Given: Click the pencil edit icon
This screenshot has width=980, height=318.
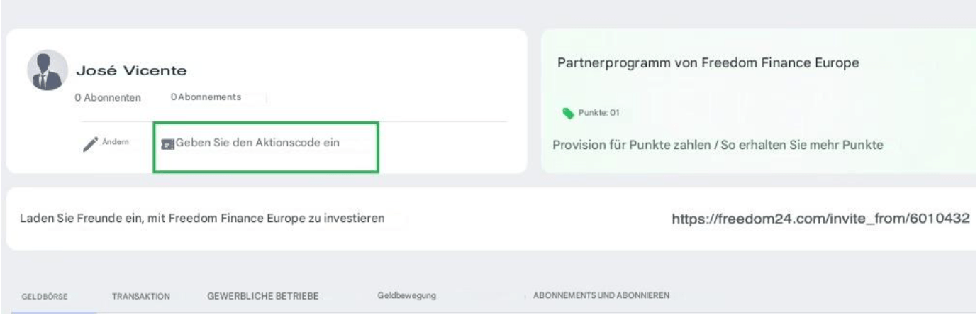Looking at the screenshot, I should pyautogui.click(x=90, y=143).
